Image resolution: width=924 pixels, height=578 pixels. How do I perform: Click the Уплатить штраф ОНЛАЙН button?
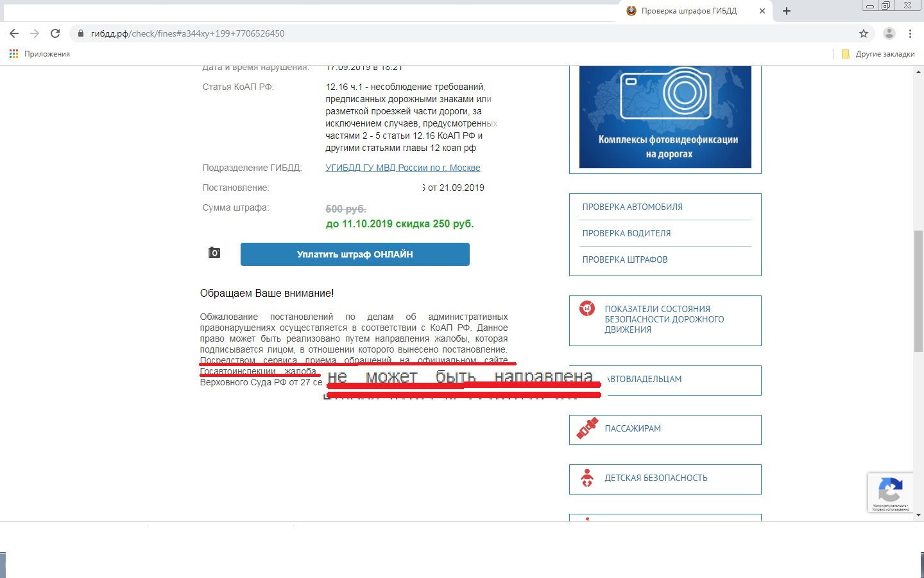pos(355,254)
